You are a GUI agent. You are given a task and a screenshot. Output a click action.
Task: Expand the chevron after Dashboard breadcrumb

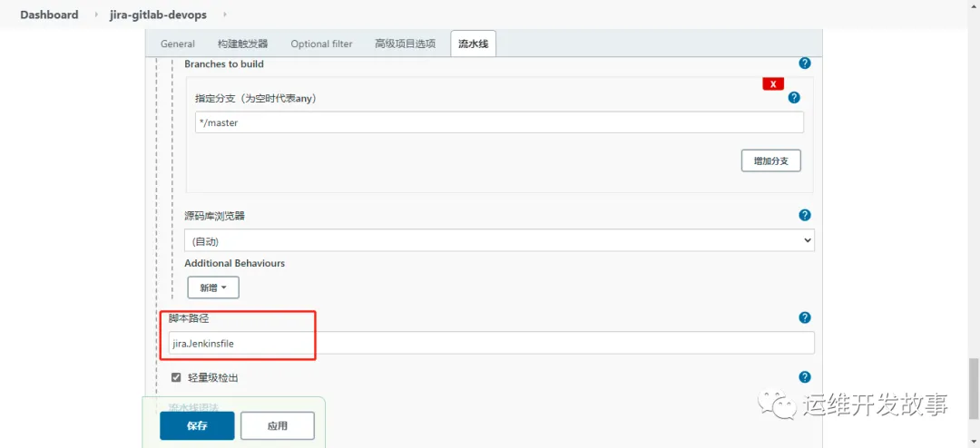coord(96,15)
